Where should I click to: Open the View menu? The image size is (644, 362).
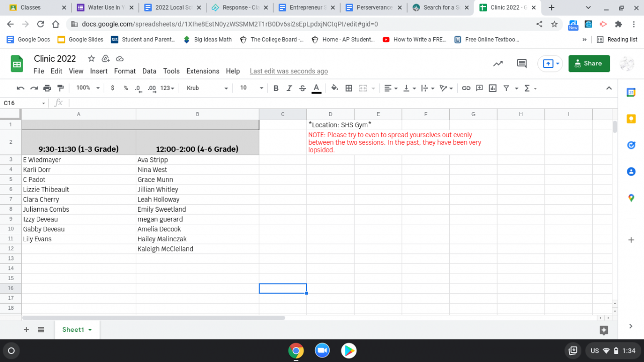tap(76, 71)
